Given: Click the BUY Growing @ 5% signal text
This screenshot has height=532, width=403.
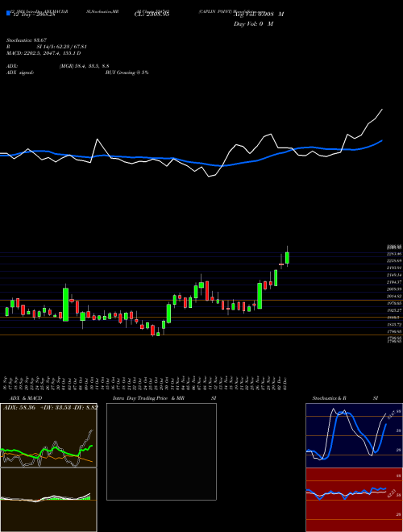Looking at the screenshot, I should click(127, 73).
